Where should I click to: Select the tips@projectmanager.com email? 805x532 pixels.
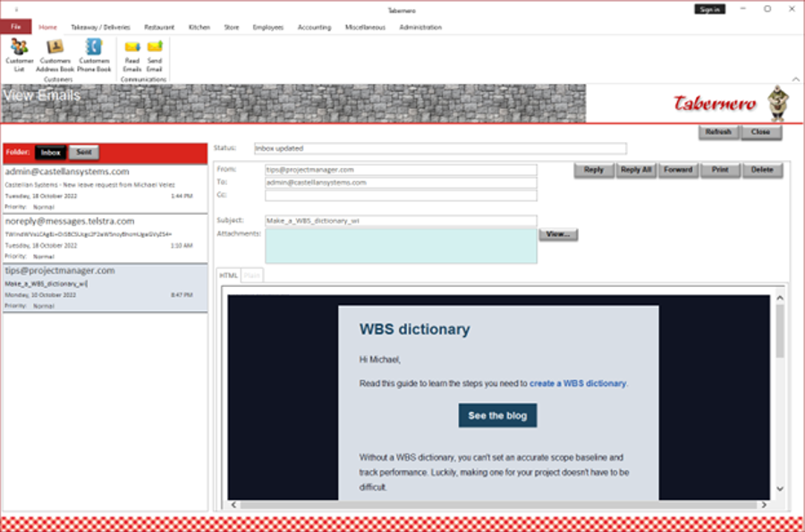(x=106, y=288)
